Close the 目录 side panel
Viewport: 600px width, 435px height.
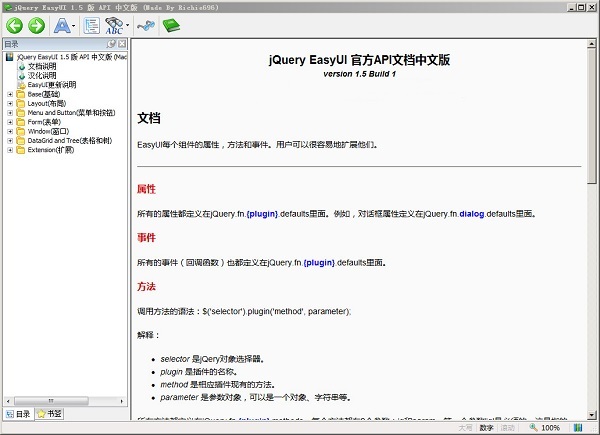pyautogui.click(x=122, y=44)
